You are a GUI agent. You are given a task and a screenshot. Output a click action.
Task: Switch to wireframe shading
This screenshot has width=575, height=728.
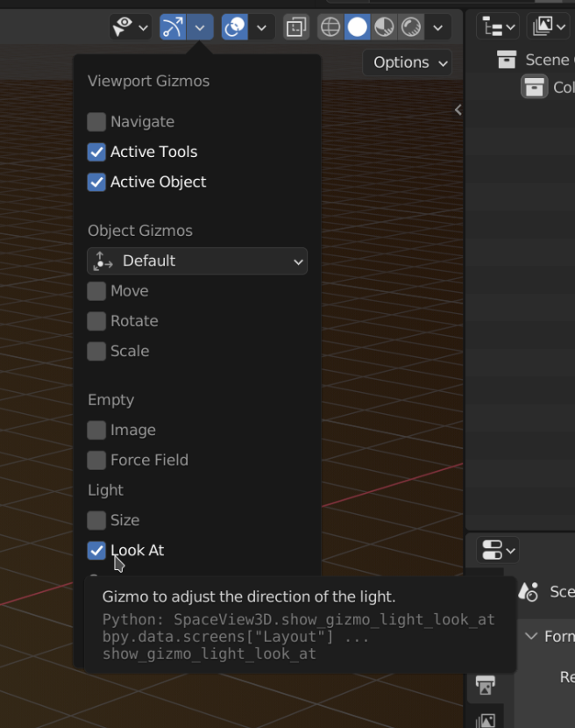tap(330, 27)
